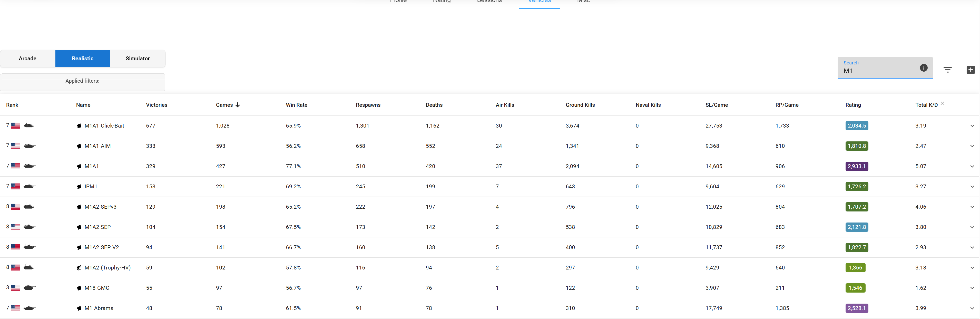This screenshot has height=319, width=980.
Task: Switch to Arcade mode
Action: (x=28, y=59)
